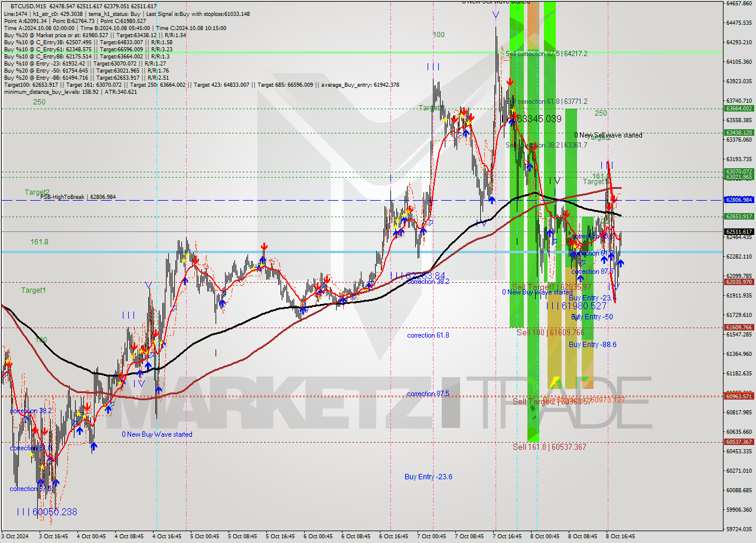Viewport: 756px width, 543px height.
Task: Click the blue correction 61.8 label mid-chart
Action: 428,335
